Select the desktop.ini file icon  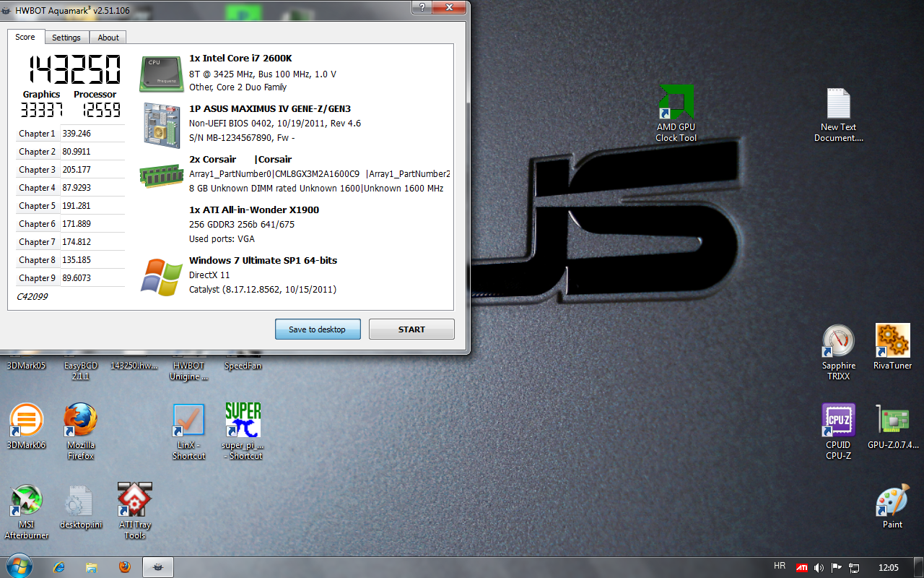click(81, 506)
